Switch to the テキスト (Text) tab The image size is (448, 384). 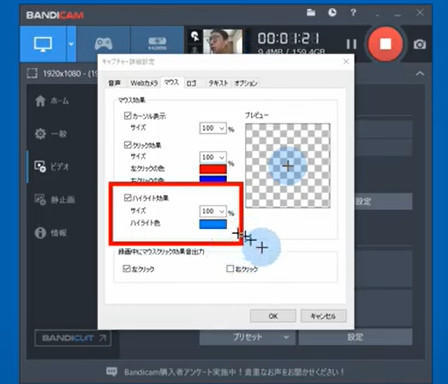(218, 83)
